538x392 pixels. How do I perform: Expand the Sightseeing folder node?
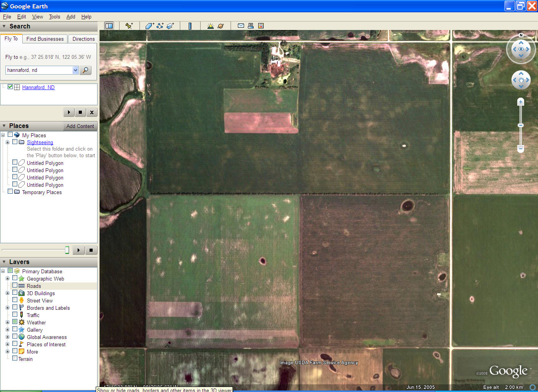(x=7, y=142)
